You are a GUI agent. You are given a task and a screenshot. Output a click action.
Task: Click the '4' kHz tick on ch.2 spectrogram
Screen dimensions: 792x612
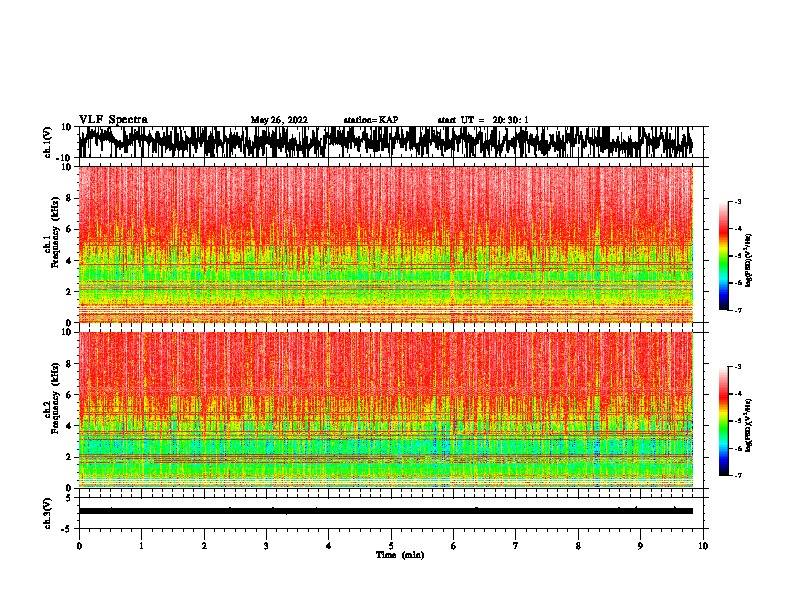pos(69,426)
